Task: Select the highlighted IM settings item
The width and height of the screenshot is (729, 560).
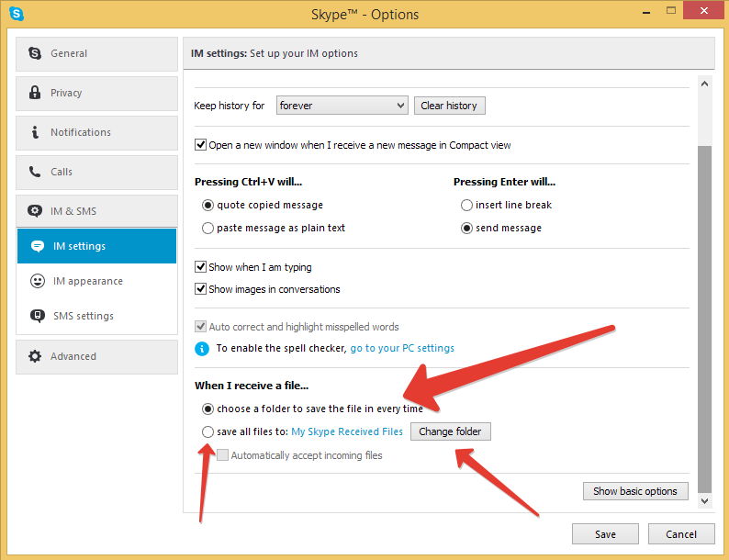Action: coord(96,246)
